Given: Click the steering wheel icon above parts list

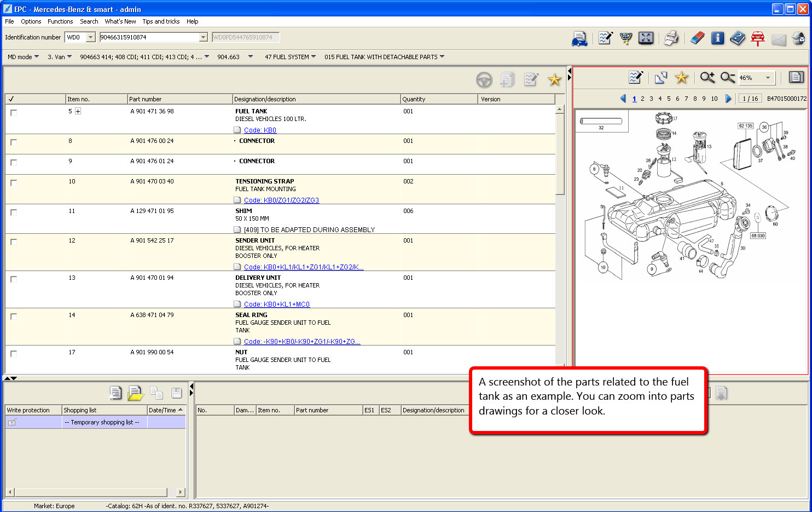Looking at the screenshot, I should (x=484, y=80).
